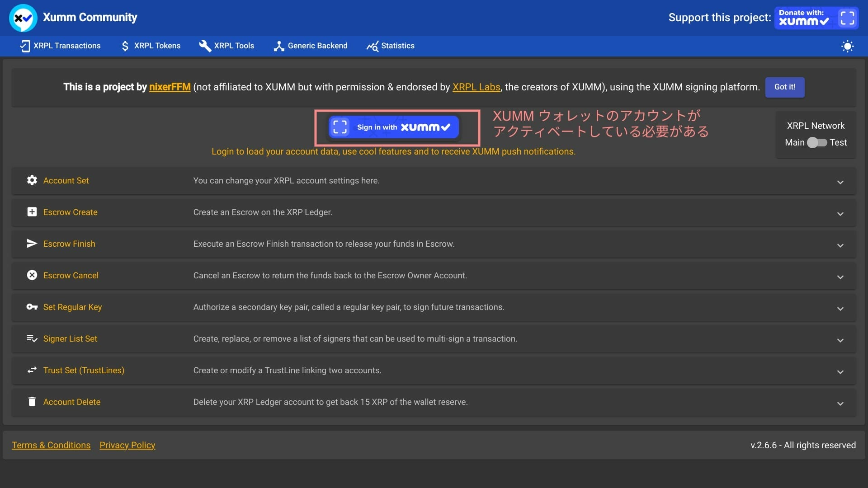
Task: Expand the Escrow Finish panel chevron
Action: pyautogui.click(x=840, y=245)
